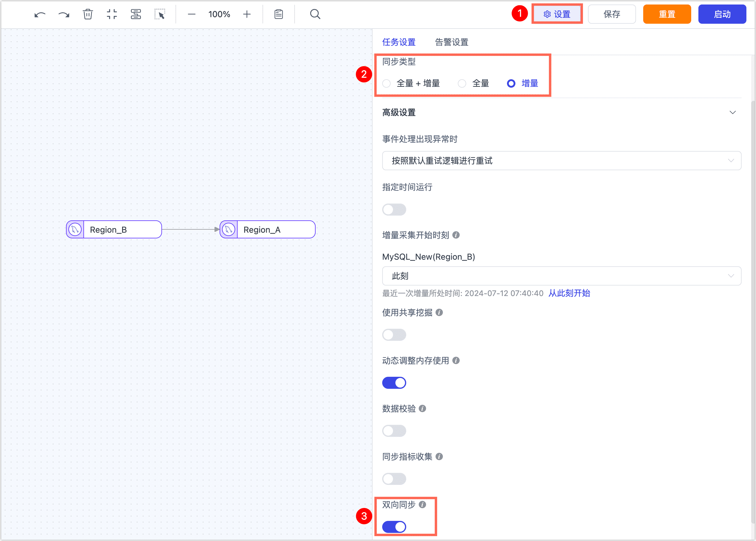Click the 从此刻开始 link
The image size is (756, 541).
(x=569, y=293)
